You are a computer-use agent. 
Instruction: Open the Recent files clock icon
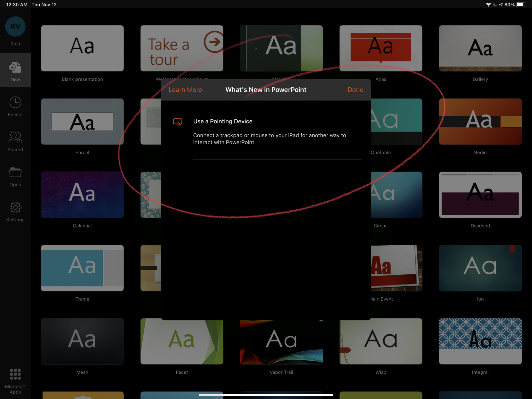(x=15, y=103)
